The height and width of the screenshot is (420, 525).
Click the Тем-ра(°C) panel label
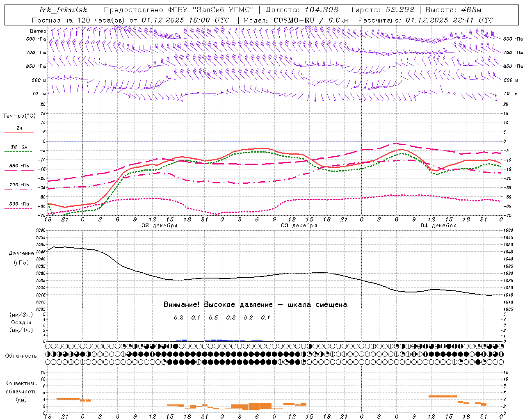click(x=19, y=116)
